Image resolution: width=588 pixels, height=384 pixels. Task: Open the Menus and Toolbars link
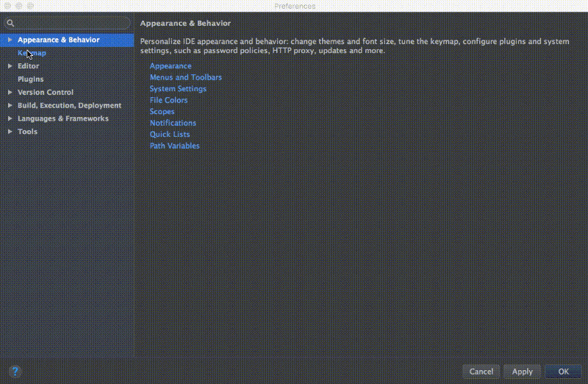click(x=186, y=77)
